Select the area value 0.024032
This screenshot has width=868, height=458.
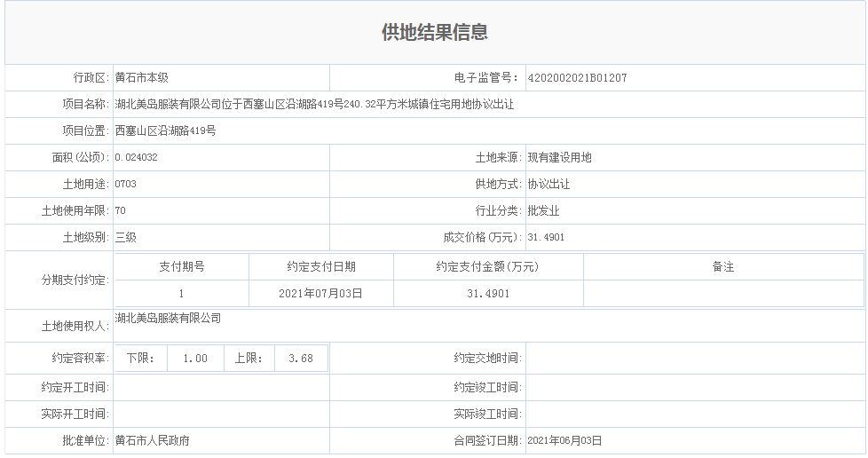(x=137, y=158)
